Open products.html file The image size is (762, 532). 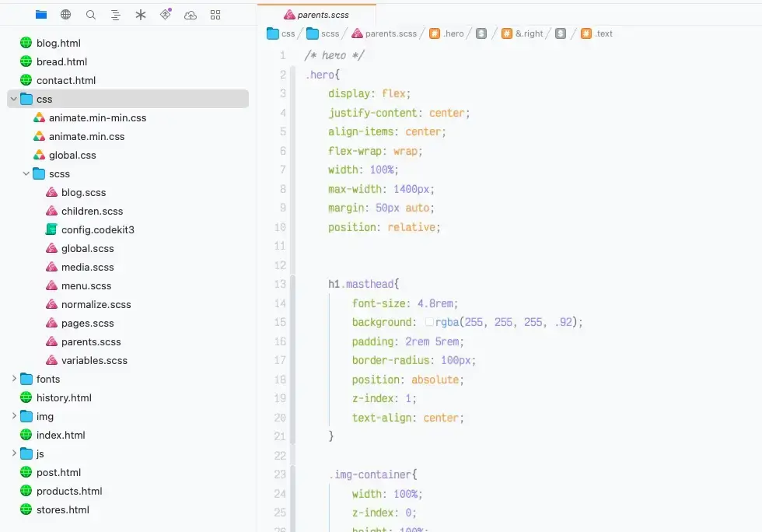pyautogui.click(x=69, y=491)
